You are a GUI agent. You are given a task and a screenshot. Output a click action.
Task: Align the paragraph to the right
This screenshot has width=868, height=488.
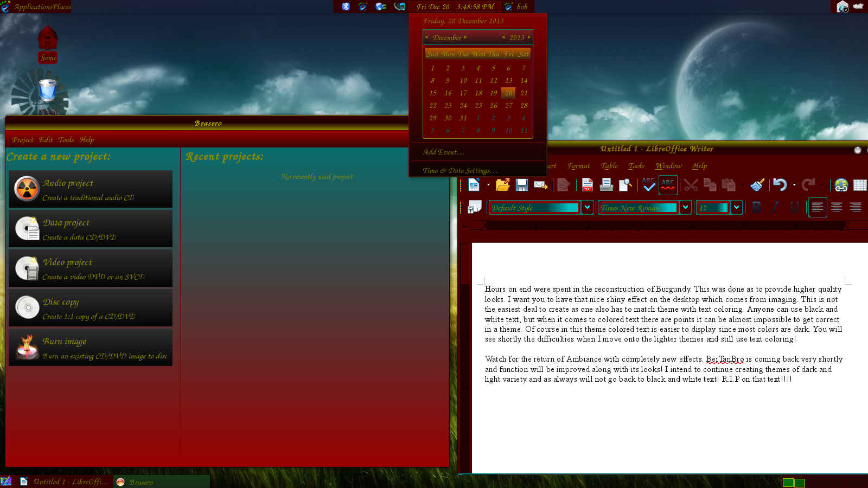pos(856,207)
